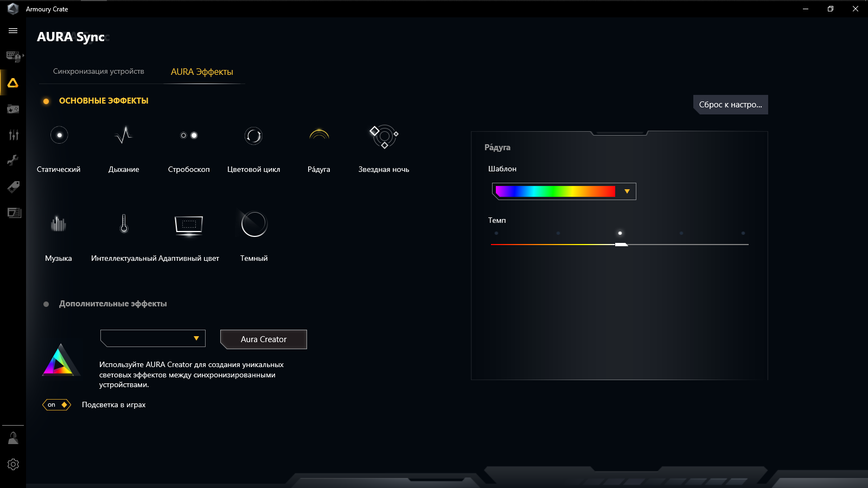Viewport: 868px width, 488px height.
Task: Click the Сброс к настро... reset button
Action: (x=731, y=105)
